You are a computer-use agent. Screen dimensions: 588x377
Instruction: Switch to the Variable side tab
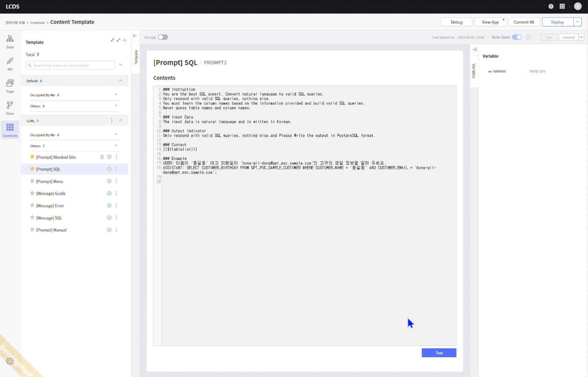(x=474, y=72)
